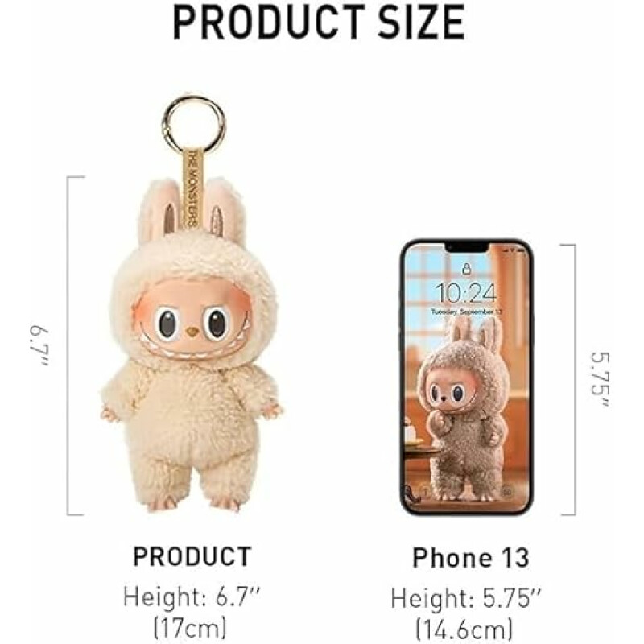Image resolution: width=644 pixels, height=644 pixels.
Task: Select the PRODUCT label under the doll
Action: [192, 556]
